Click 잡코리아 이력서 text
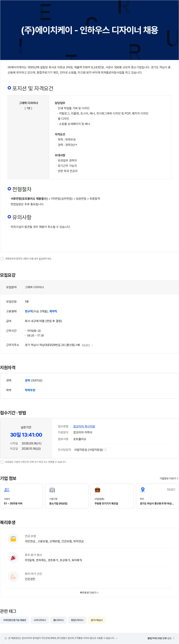 (83, 432)
